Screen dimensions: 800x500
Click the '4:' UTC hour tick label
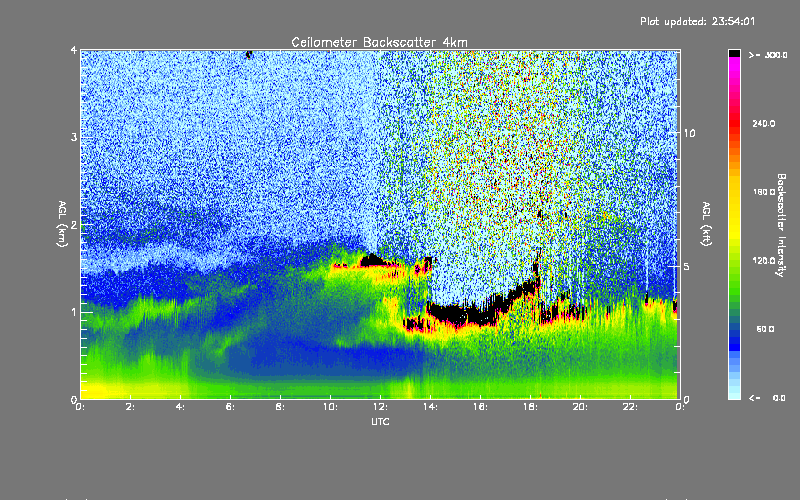[180, 407]
